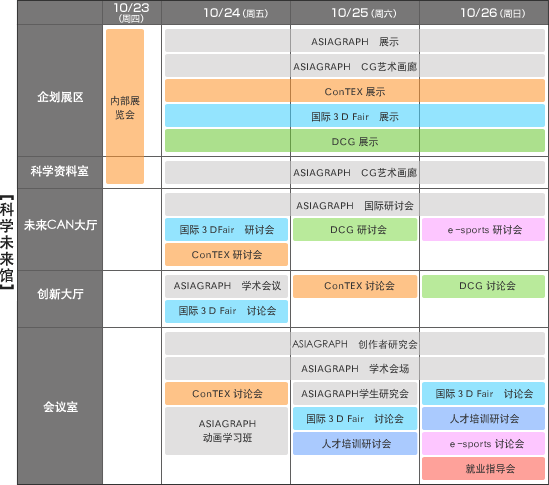Click the vertical 科学未来馆 label
549x485 pixels.
pos(7,242)
